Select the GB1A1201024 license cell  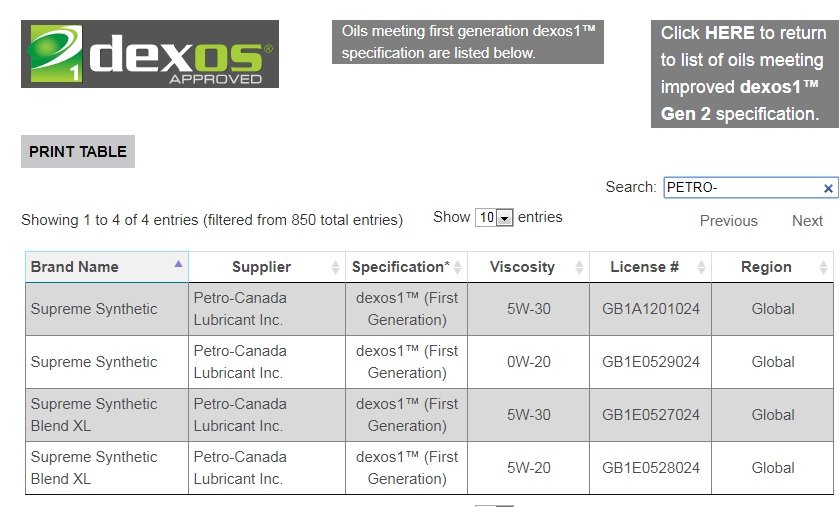tap(650, 309)
